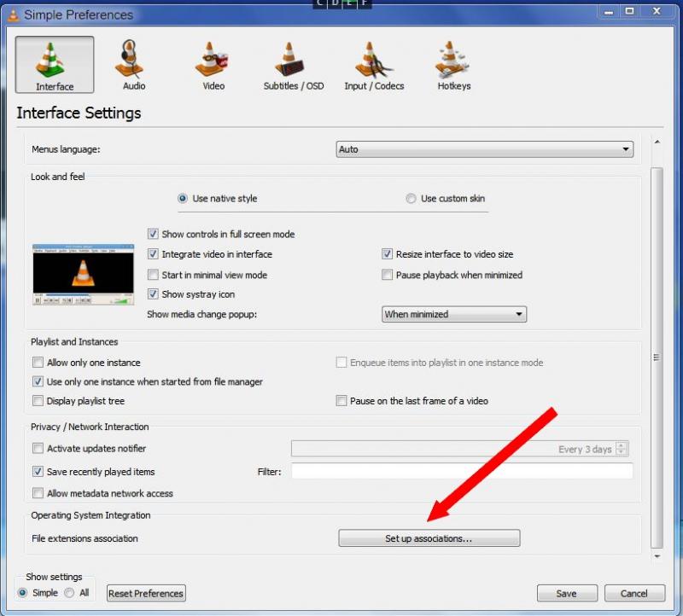
Task: Select the Use custom skin option
Action: (x=412, y=199)
